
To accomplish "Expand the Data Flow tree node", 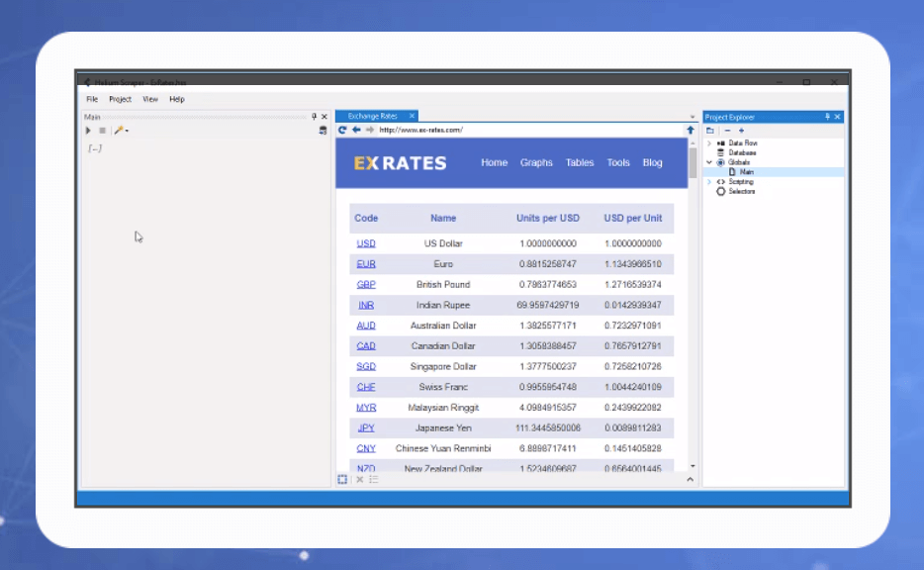I will [x=709, y=143].
